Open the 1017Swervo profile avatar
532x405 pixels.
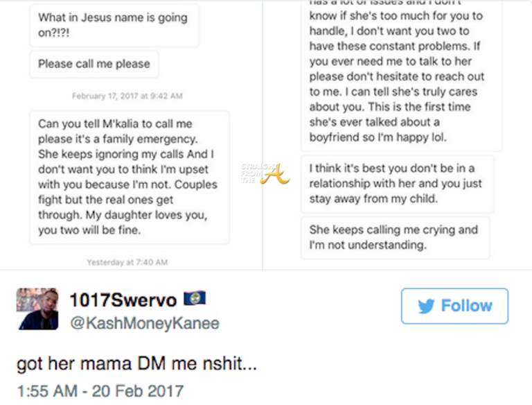click(37, 309)
